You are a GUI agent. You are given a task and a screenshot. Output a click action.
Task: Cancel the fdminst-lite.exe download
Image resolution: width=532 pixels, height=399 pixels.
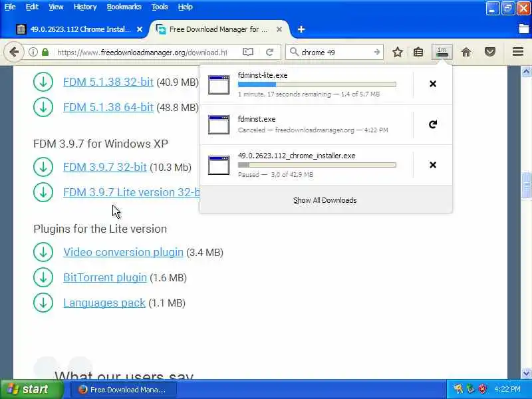433,84
